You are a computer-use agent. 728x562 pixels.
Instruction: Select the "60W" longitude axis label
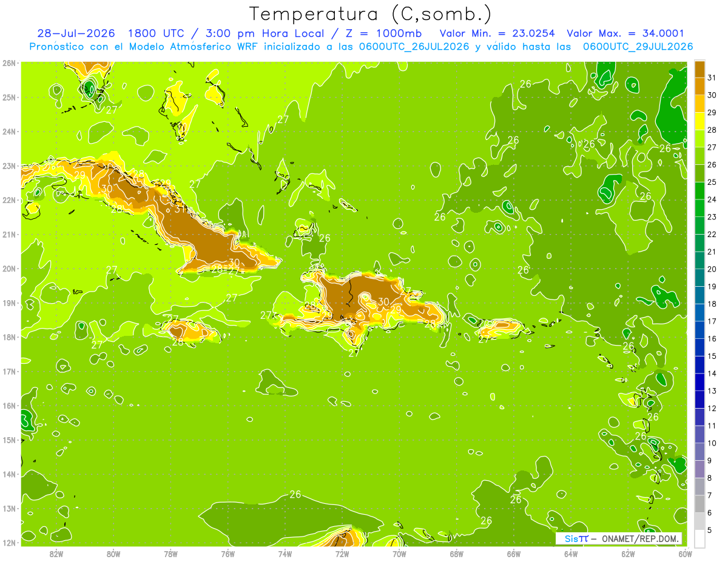coord(684,554)
